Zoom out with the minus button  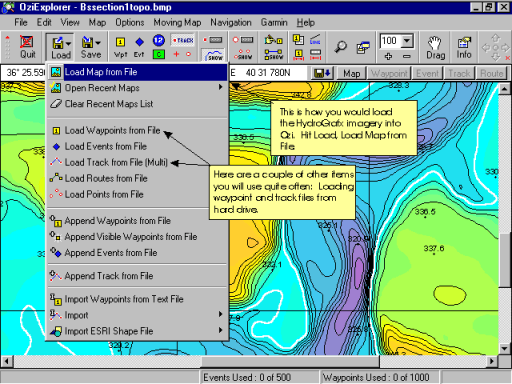(407, 56)
